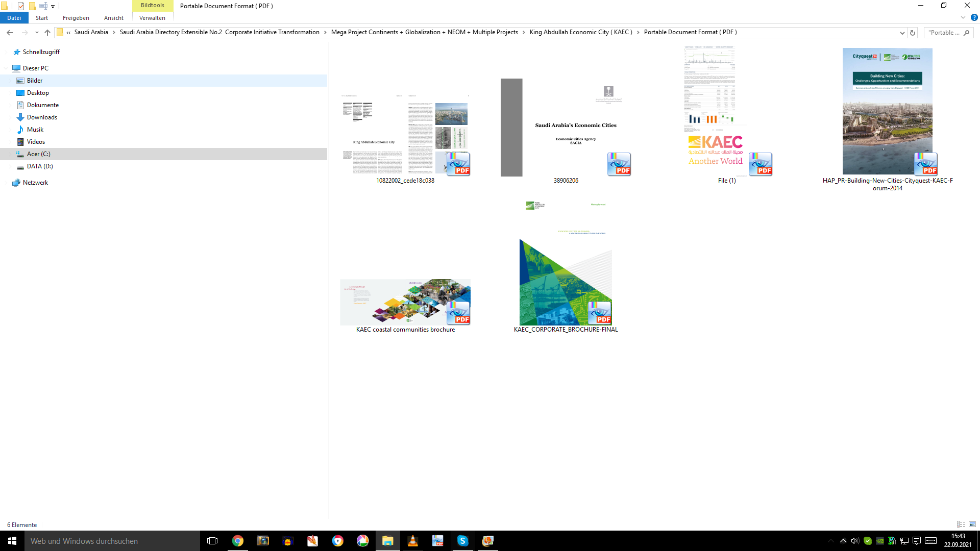Select the File (1) KAEC PDF thumbnail

point(727,112)
